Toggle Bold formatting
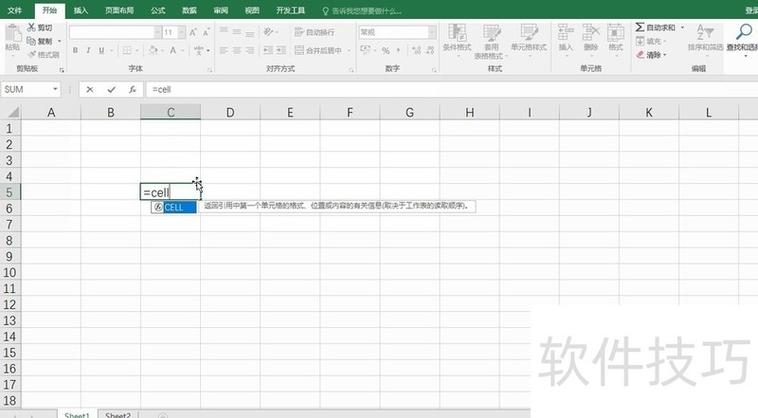This screenshot has height=418, width=758. [x=75, y=50]
